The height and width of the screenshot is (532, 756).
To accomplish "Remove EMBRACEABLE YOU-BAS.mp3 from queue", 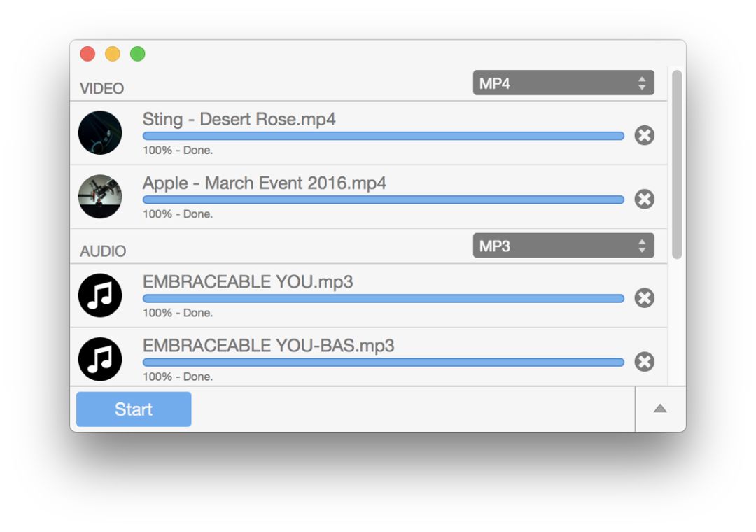I will click(644, 362).
